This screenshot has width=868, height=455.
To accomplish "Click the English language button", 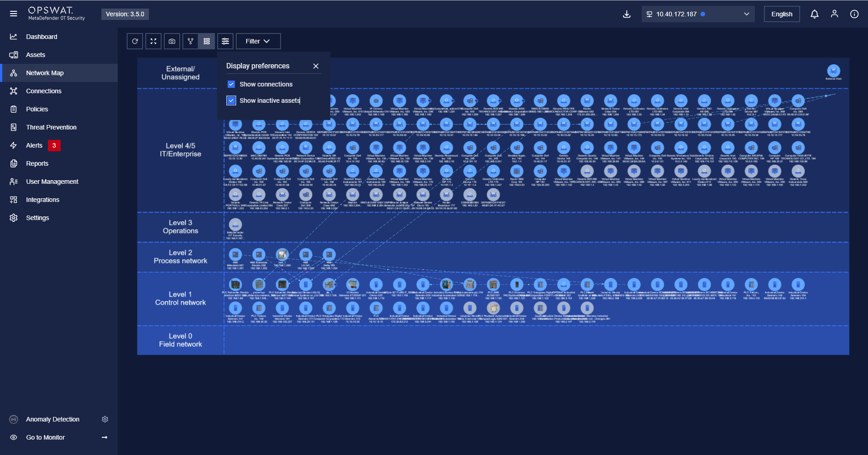I will pyautogui.click(x=782, y=14).
